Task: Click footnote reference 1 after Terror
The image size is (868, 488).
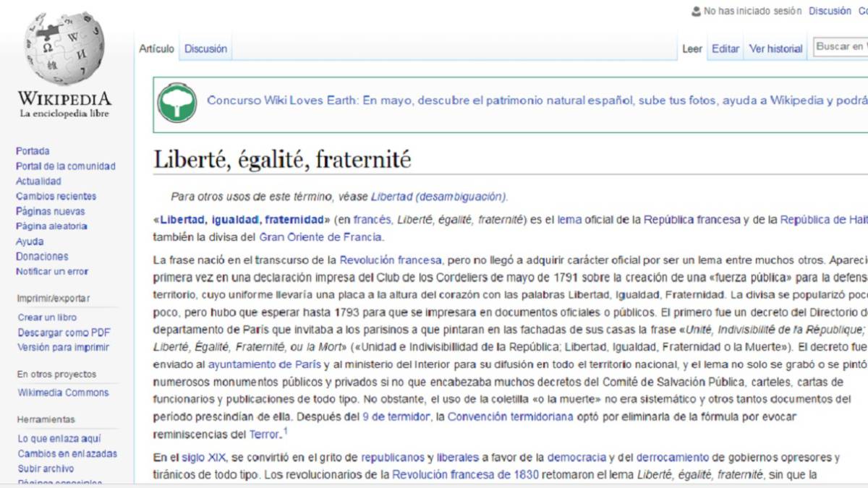Action: [285, 432]
